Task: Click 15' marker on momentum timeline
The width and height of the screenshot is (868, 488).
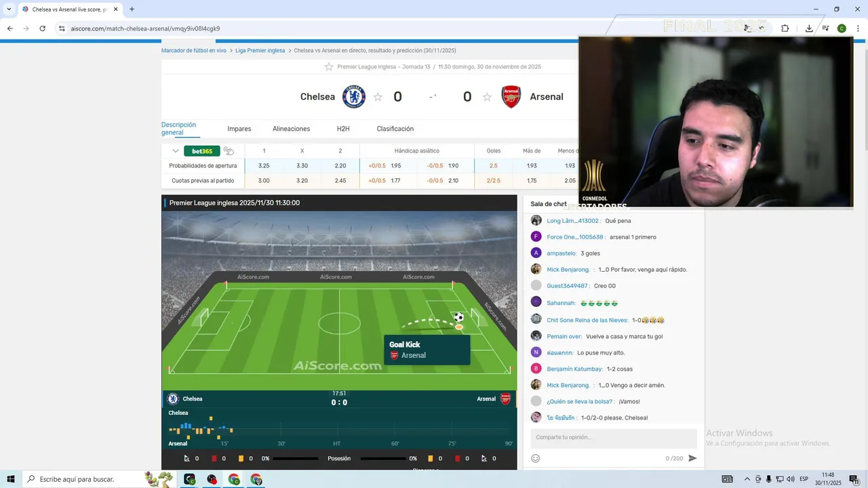Action: [224, 444]
